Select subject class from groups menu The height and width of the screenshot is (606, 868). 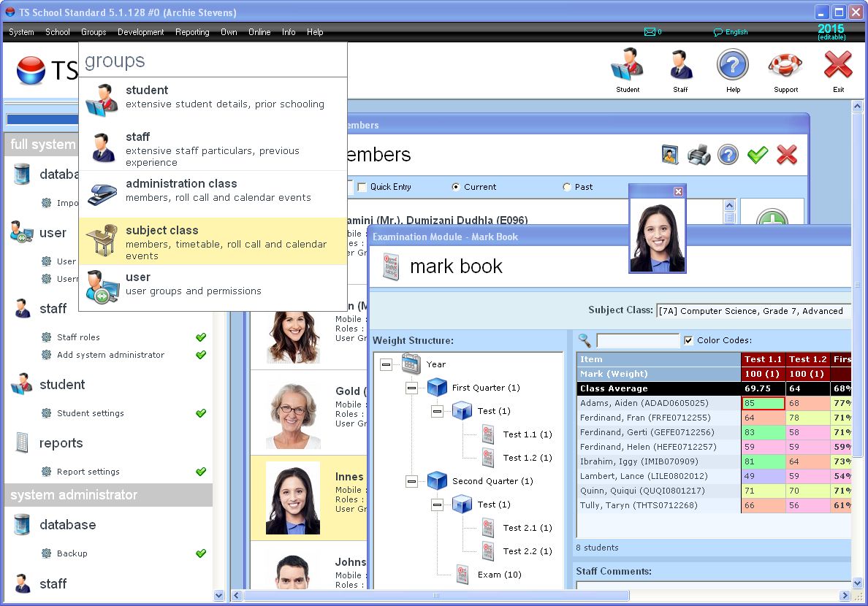coord(212,241)
